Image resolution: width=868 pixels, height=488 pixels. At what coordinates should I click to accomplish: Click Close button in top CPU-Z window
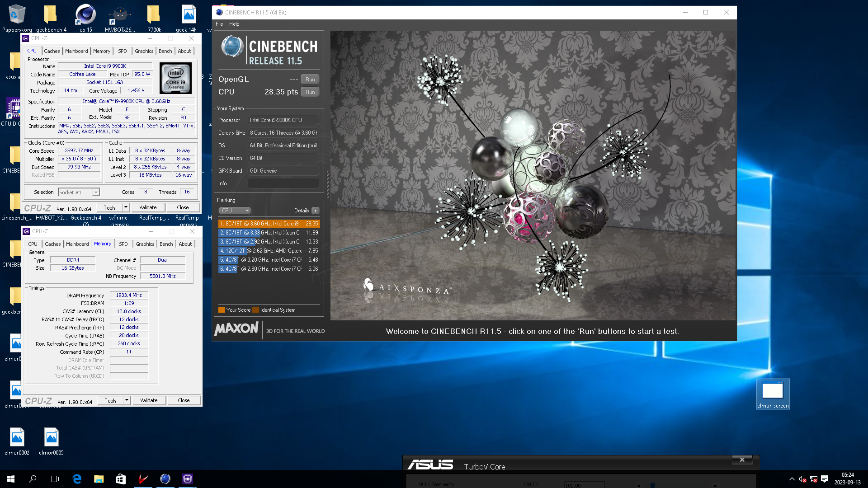tap(183, 207)
